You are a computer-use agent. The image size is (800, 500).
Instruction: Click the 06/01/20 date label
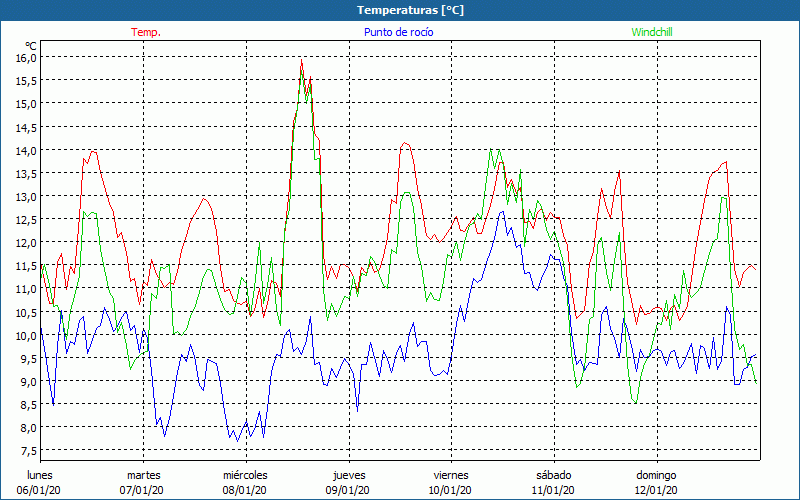coord(39,490)
